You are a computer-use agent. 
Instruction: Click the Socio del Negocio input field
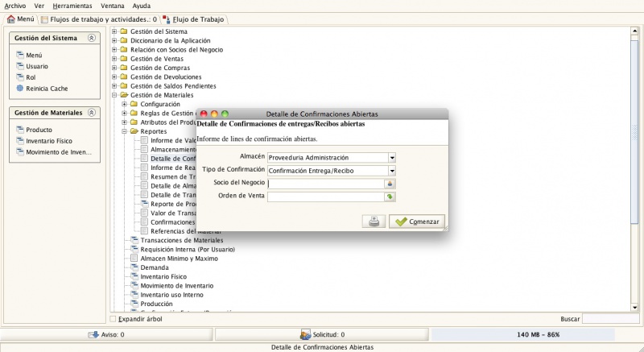[326, 184]
